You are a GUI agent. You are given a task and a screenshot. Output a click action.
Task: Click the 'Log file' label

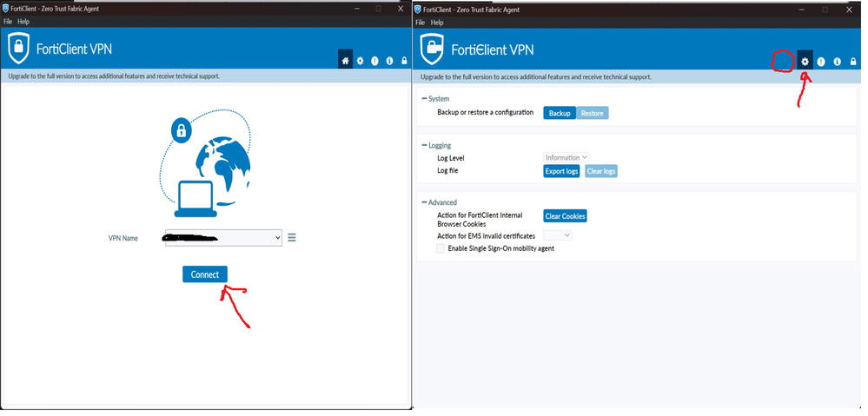pyautogui.click(x=447, y=170)
